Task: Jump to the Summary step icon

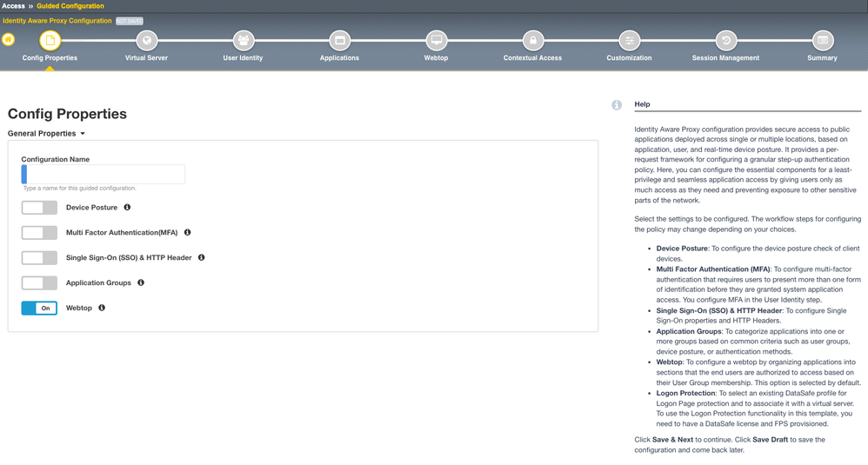Action: coord(823,40)
